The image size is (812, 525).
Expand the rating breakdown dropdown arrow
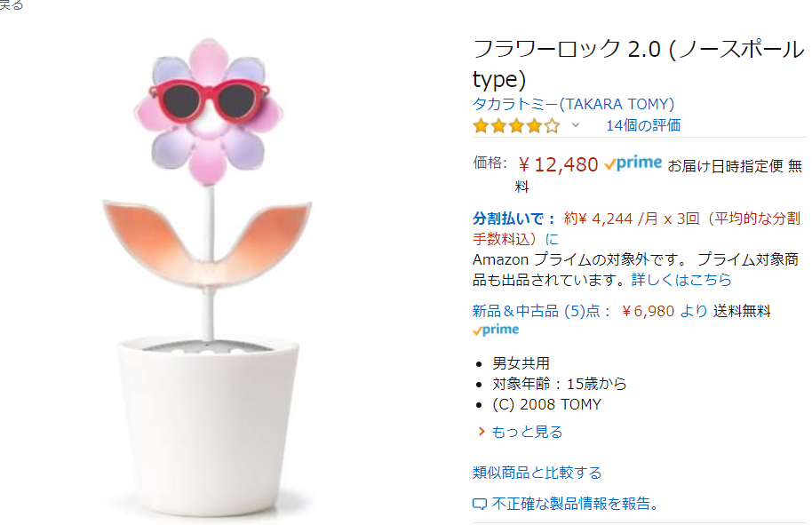pyautogui.click(x=575, y=125)
